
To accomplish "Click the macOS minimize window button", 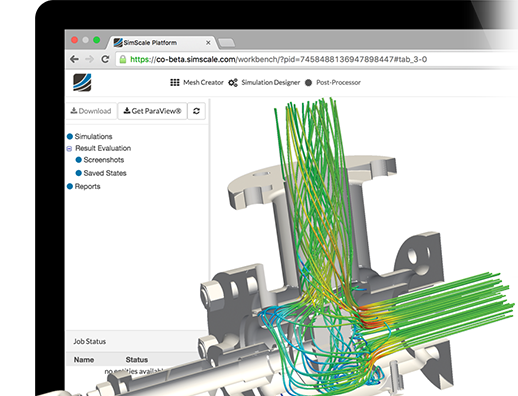I will pos(86,40).
